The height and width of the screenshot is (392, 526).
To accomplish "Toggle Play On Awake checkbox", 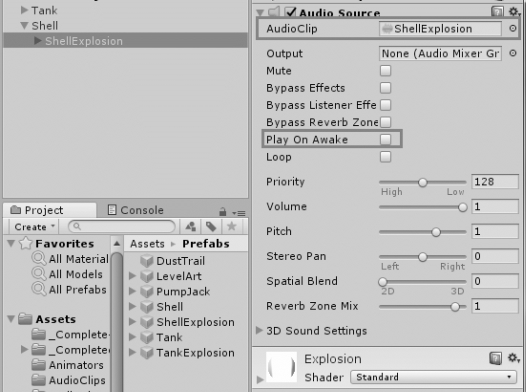I will coord(385,139).
